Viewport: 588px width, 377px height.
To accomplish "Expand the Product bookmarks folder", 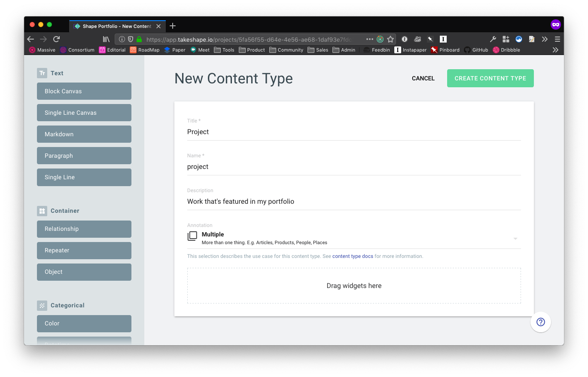I will tap(252, 50).
